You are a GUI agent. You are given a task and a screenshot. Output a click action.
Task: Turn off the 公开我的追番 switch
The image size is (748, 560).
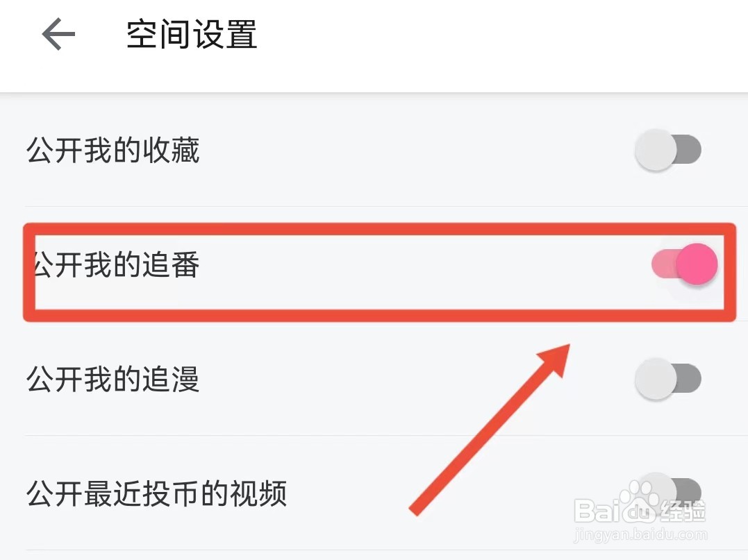(x=684, y=264)
